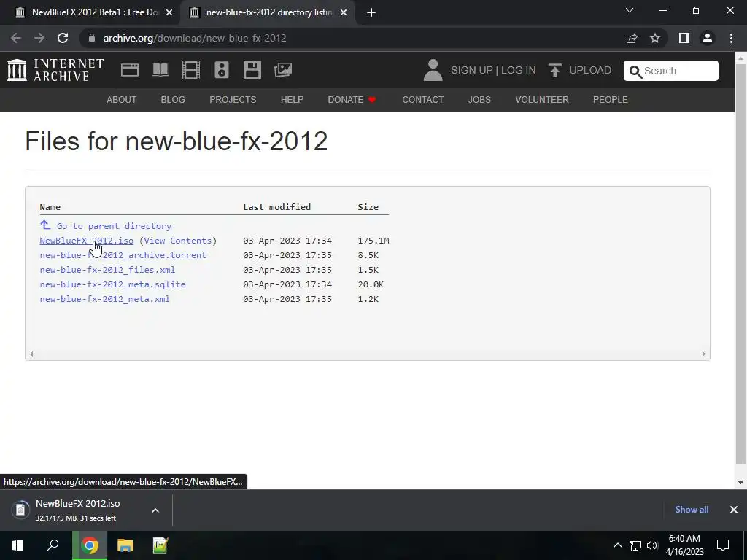Screen dimensions: 747x560
Task: Open the Images icon in Archive header
Action: [283, 70]
